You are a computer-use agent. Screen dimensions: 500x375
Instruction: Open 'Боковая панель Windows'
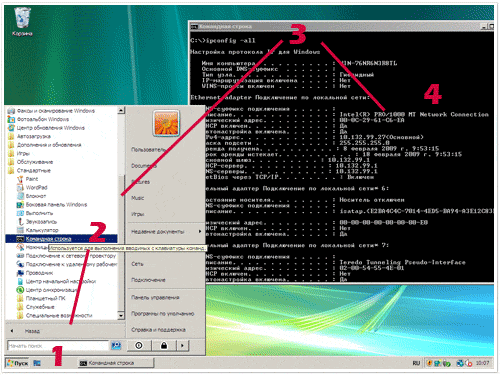52,205
